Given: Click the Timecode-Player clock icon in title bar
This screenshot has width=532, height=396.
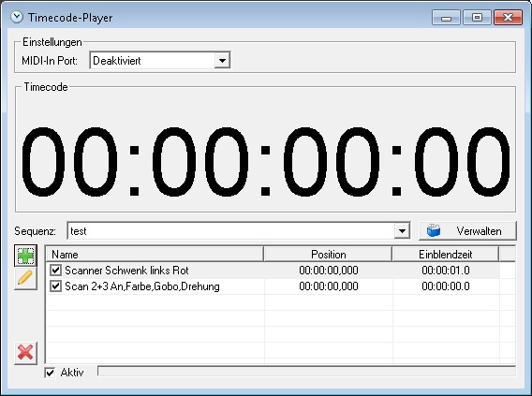Looking at the screenshot, I should click(x=16, y=17).
